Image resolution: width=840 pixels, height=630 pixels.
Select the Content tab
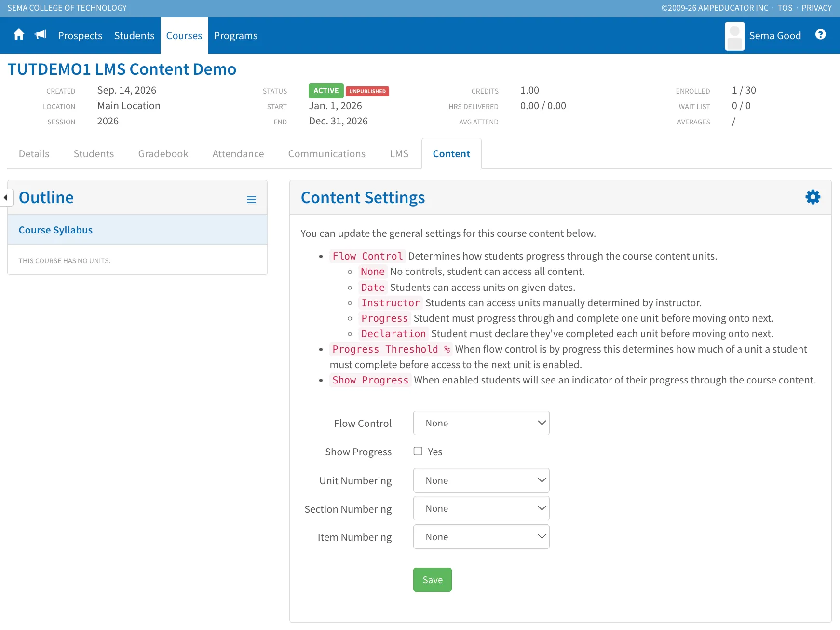(451, 154)
